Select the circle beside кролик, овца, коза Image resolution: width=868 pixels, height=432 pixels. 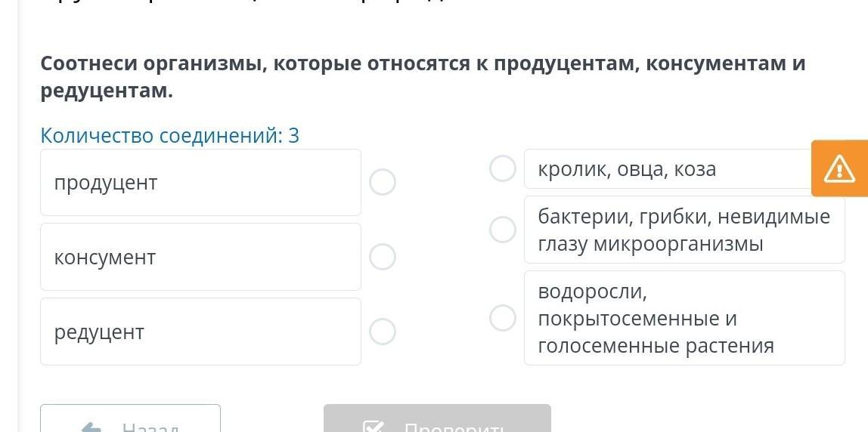(x=503, y=168)
